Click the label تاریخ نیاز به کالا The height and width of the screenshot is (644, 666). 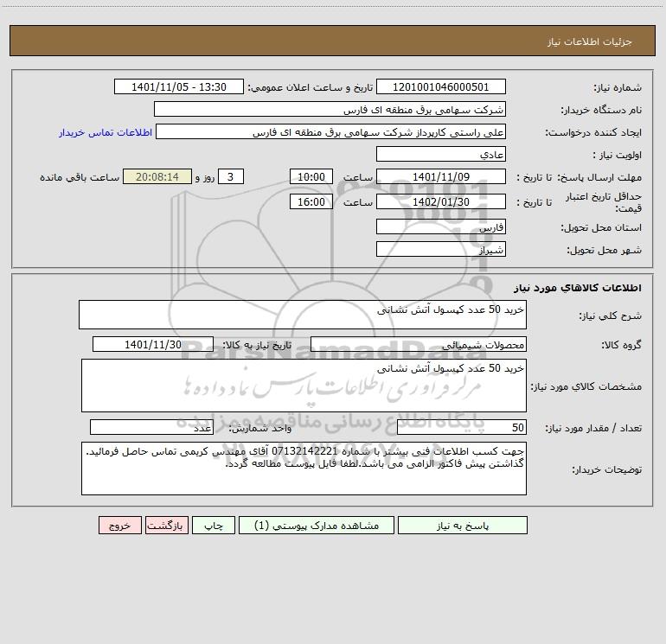[x=258, y=345]
